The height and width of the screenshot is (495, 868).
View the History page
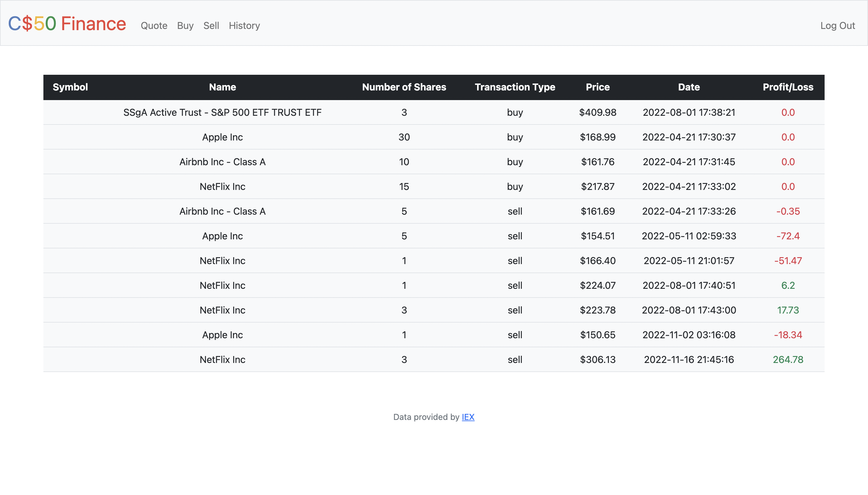[244, 26]
